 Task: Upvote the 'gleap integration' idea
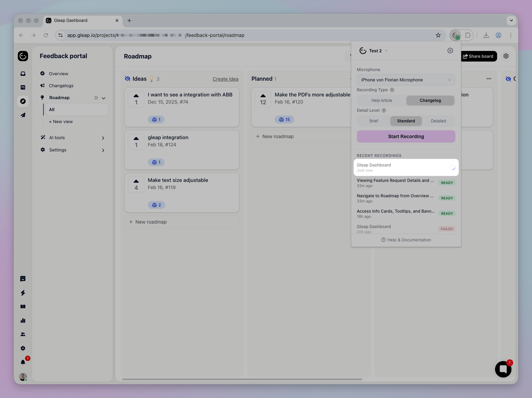[136, 142]
